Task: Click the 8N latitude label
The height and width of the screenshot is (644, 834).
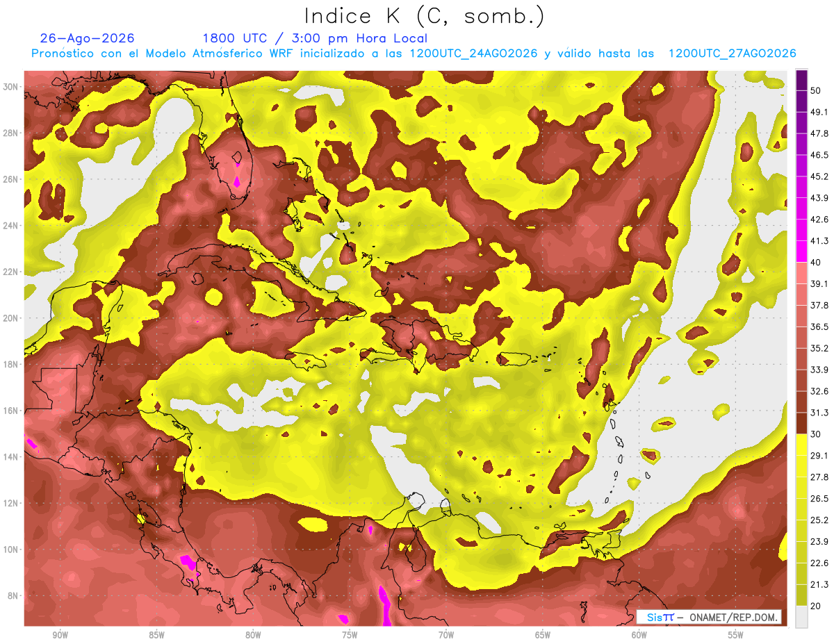Action: pos(14,595)
